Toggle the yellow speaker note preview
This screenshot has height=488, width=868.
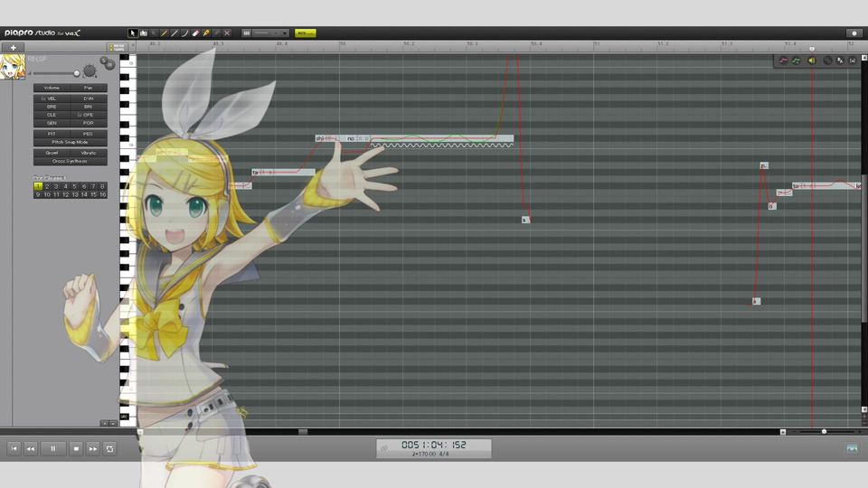(x=812, y=61)
